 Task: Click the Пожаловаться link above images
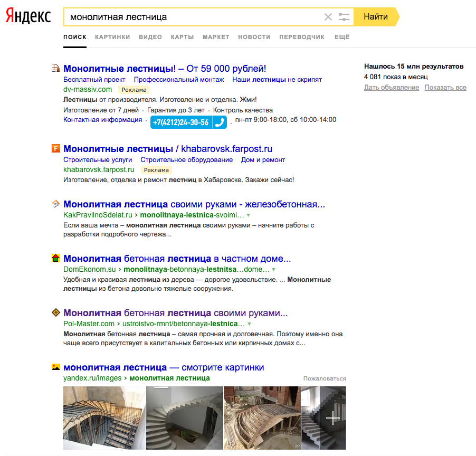[x=325, y=378]
